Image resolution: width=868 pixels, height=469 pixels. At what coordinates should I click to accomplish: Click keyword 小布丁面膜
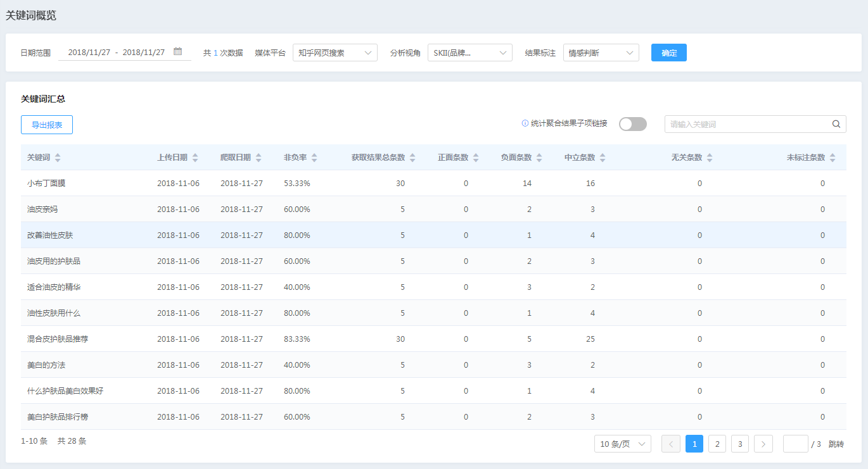pyautogui.click(x=46, y=184)
